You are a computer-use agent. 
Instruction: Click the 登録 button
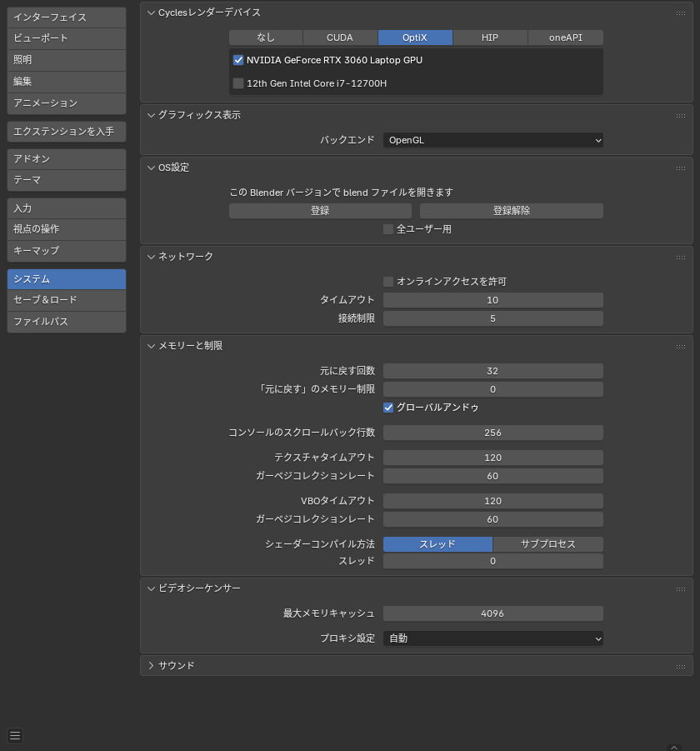[320, 211]
